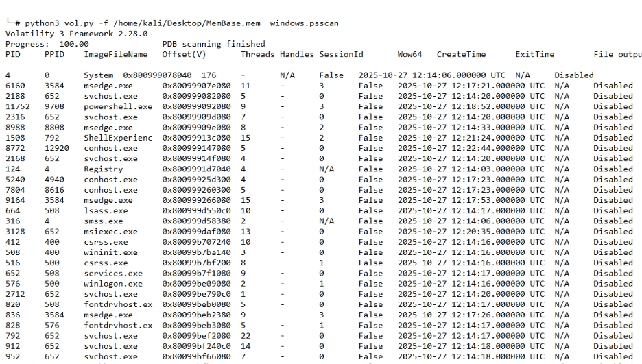Click PID 2712 in the svchost.exe row
The image size is (642, 364).
coord(15,294)
